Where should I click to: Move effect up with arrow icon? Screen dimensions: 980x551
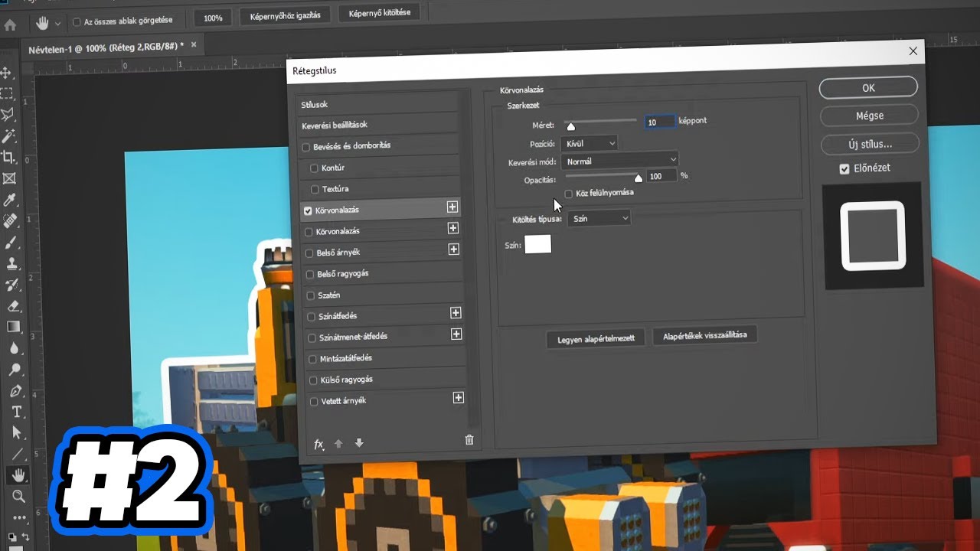(x=338, y=444)
